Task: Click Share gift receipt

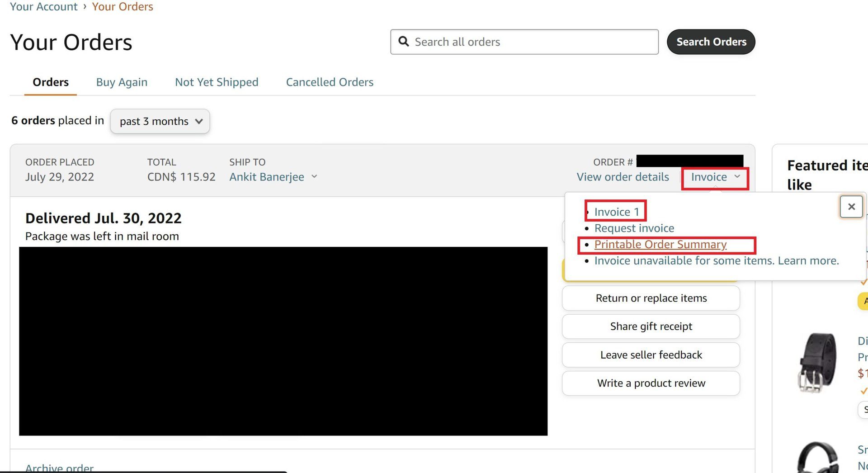Action: 651,326
